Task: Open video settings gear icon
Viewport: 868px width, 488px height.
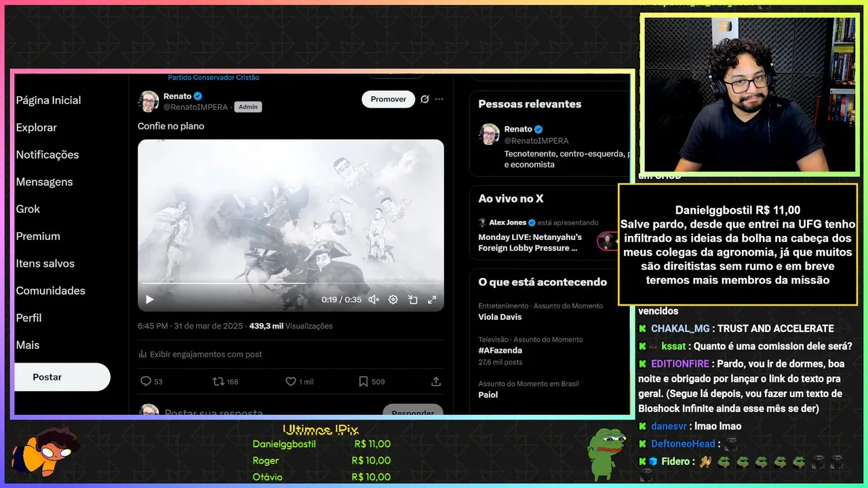Action: (393, 300)
